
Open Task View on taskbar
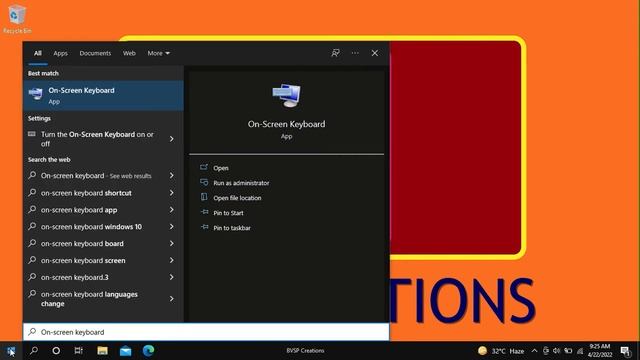78,351
